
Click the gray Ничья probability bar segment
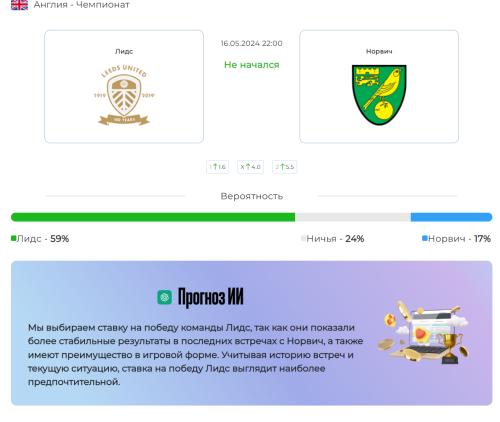[x=353, y=217]
